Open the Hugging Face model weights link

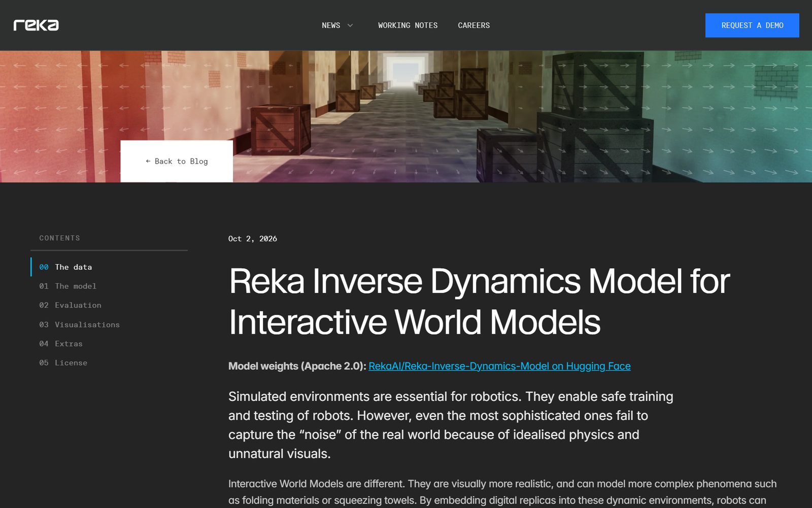pyautogui.click(x=499, y=366)
